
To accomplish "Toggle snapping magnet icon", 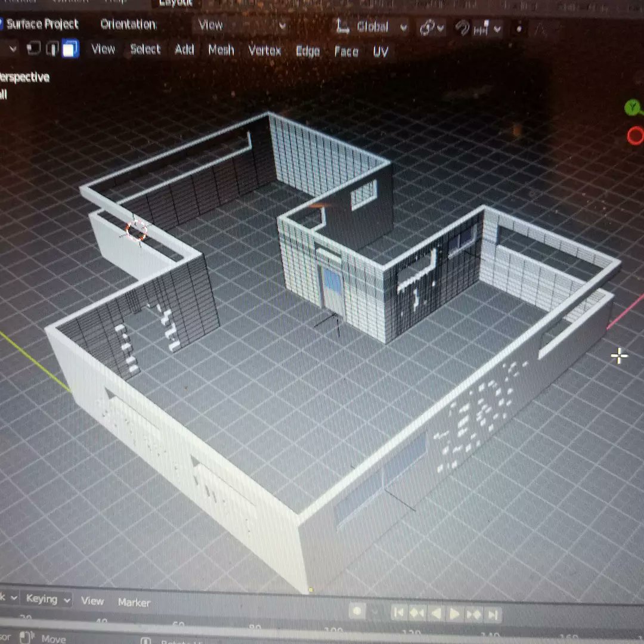I will [462, 28].
